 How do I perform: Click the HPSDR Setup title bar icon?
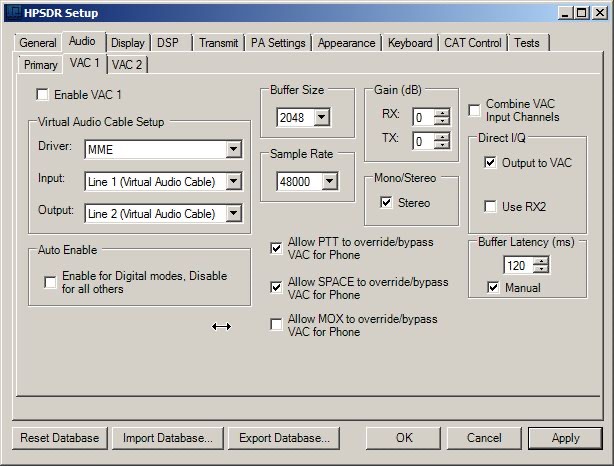(14, 13)
